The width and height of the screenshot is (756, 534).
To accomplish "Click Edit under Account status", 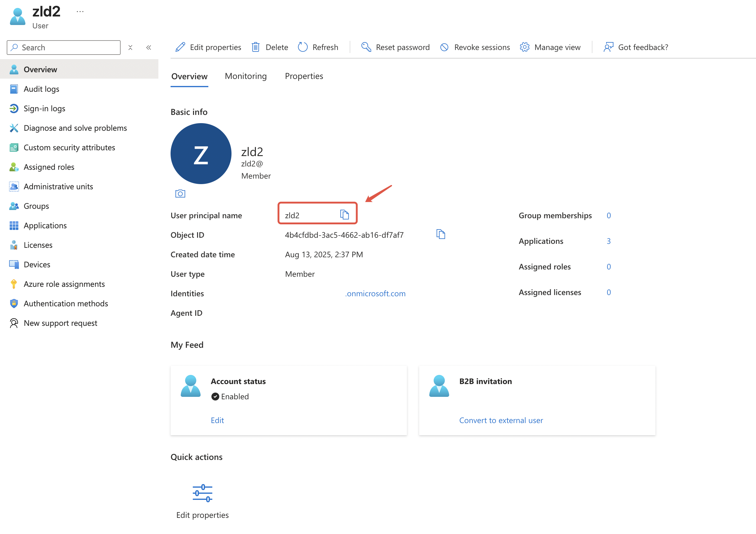I will [x=217, y=420].
